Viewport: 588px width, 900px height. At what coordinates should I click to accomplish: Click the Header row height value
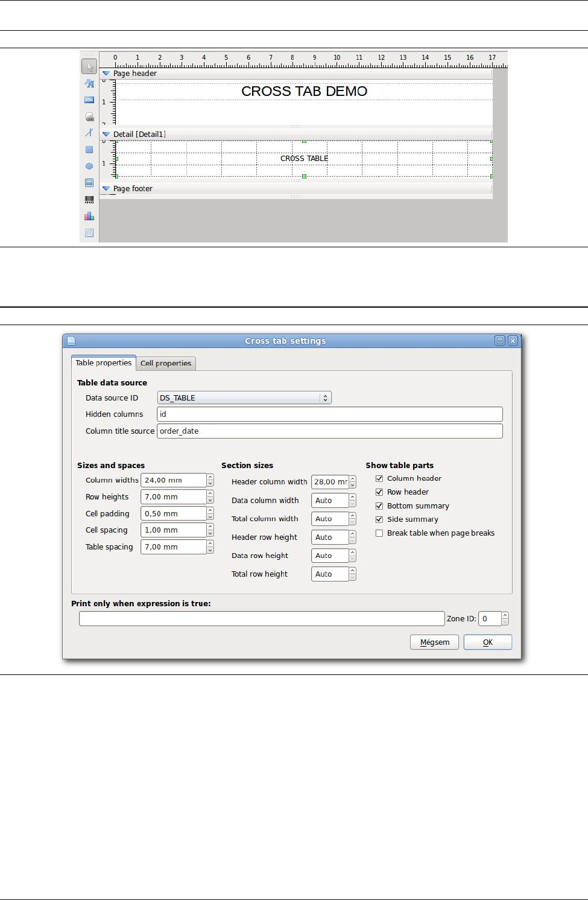[x=330, y=537]
